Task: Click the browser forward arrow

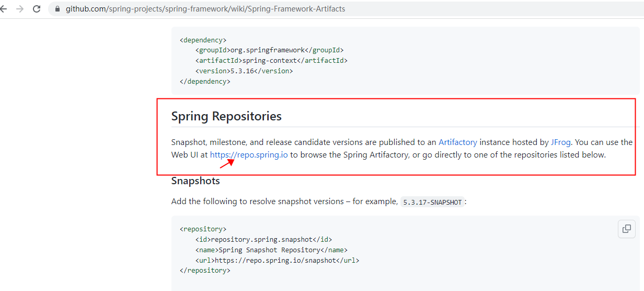Action: click(x=20, y=9)
